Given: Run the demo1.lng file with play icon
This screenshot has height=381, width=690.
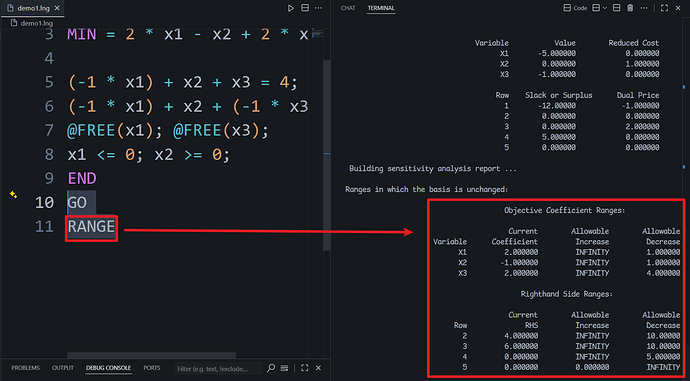Looking at the screenshot, I should [290, 8].
